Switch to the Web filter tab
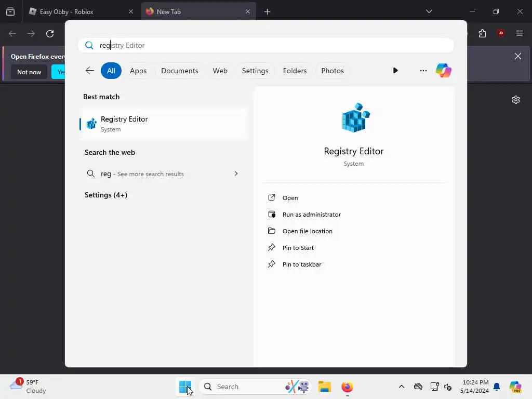Image resolution: width=532 pixels, height=399 pixels. click(x=220, y=71)
